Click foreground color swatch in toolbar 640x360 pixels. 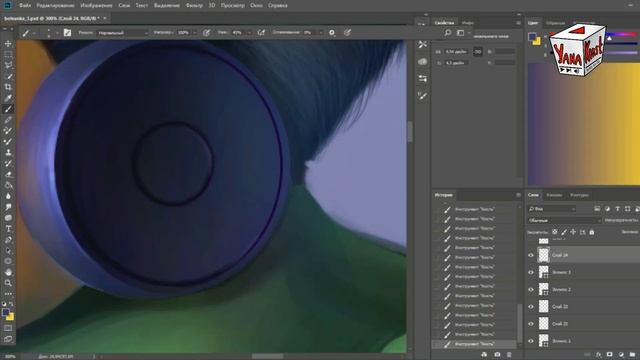click(x=6, y=312)
